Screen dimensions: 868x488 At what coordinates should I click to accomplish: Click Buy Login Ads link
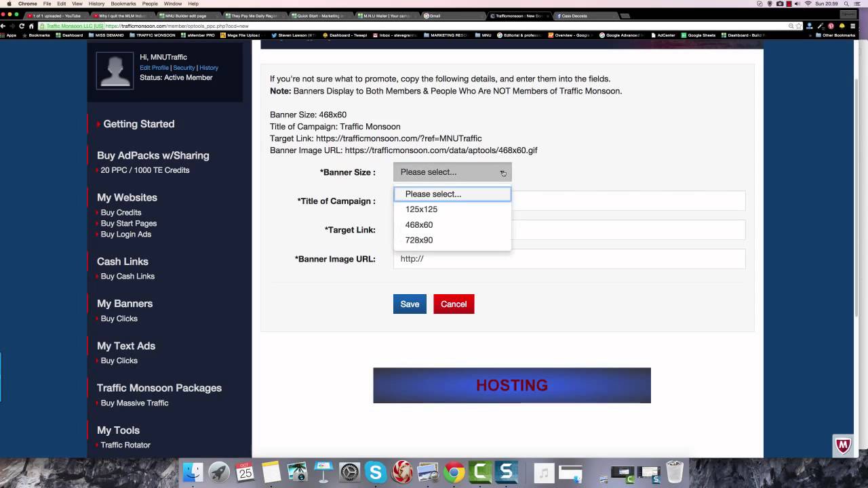tap(126, 235)
